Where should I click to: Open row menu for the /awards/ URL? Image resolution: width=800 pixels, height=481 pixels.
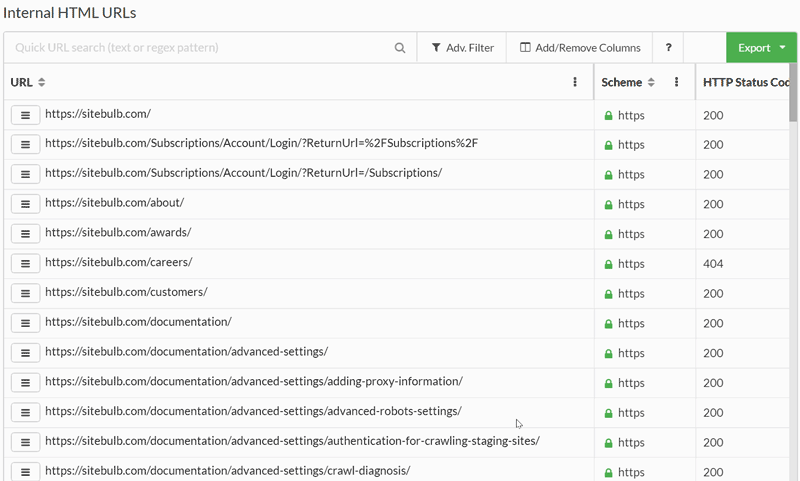point(26,234)
